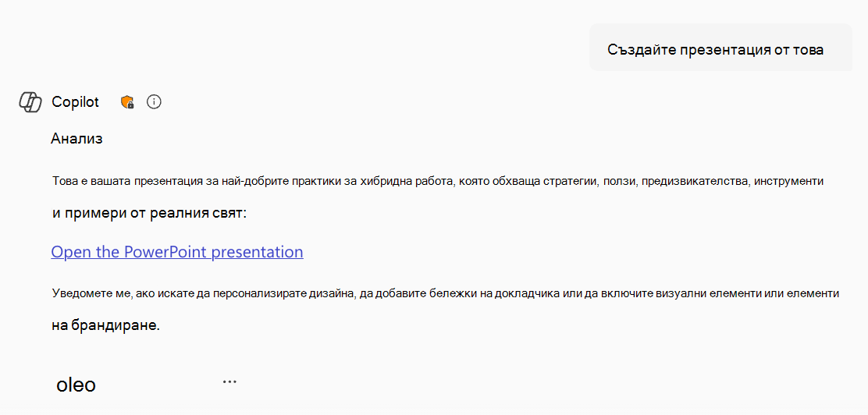
Task: Click the Copilot name label
Action: click(x=75, y=102)
